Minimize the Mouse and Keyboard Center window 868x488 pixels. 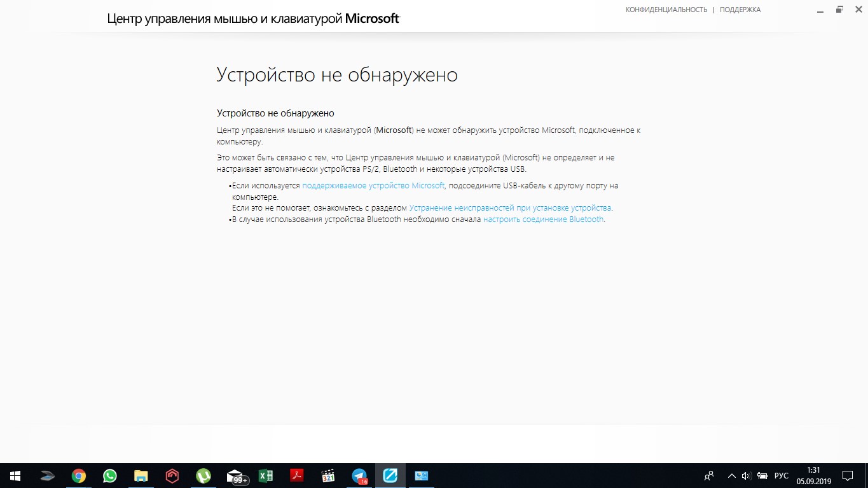(x=819, y=10)
